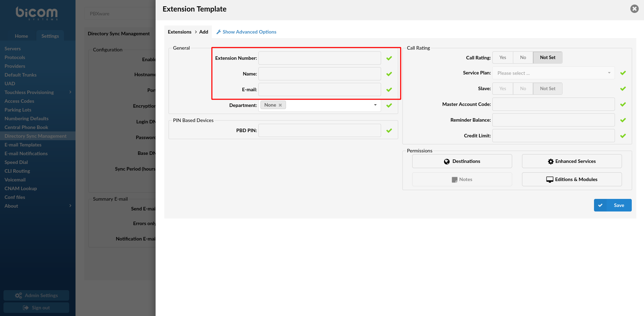Screen dimensions: 644x316
Task: Open Directory Sync Management in sidebar
Action: tap(38, 136)
